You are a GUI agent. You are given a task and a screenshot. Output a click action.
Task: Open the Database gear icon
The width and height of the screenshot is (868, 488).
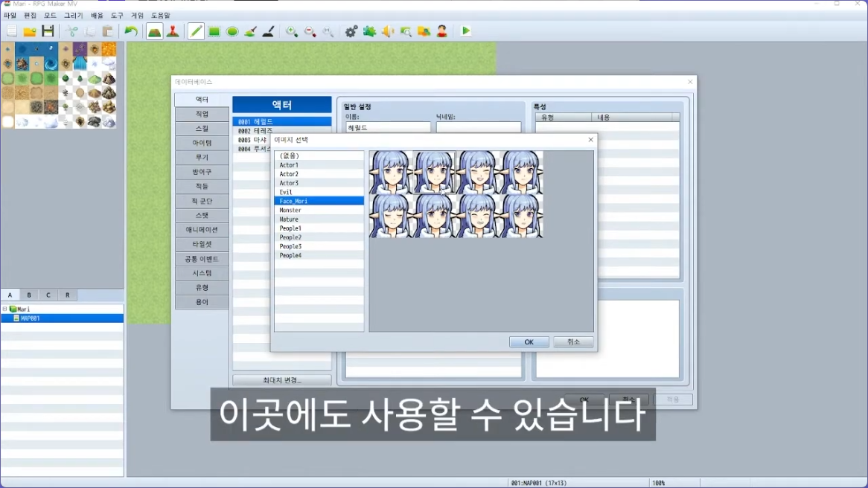click(x=351, y=31)
